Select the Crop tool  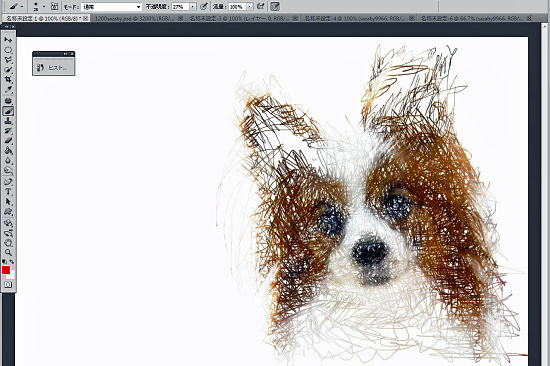[x=8, y=80]
